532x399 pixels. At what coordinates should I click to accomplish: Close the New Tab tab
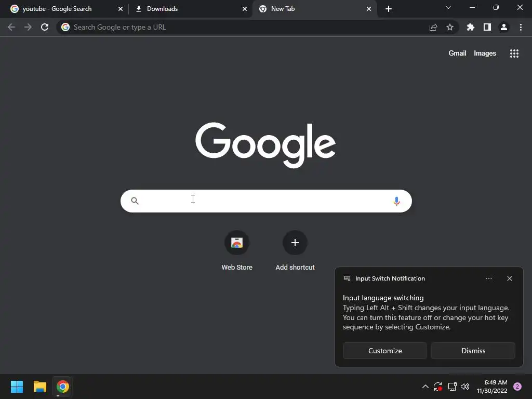(x=369, y=9)
